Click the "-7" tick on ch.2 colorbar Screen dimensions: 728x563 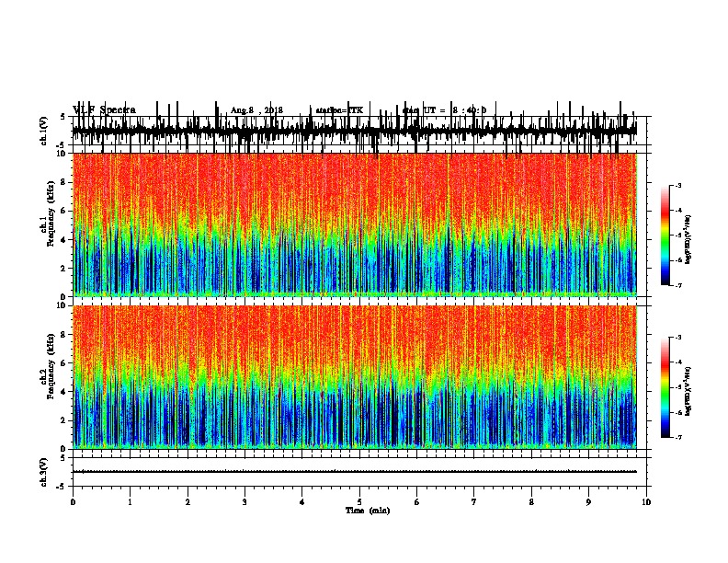677,438
